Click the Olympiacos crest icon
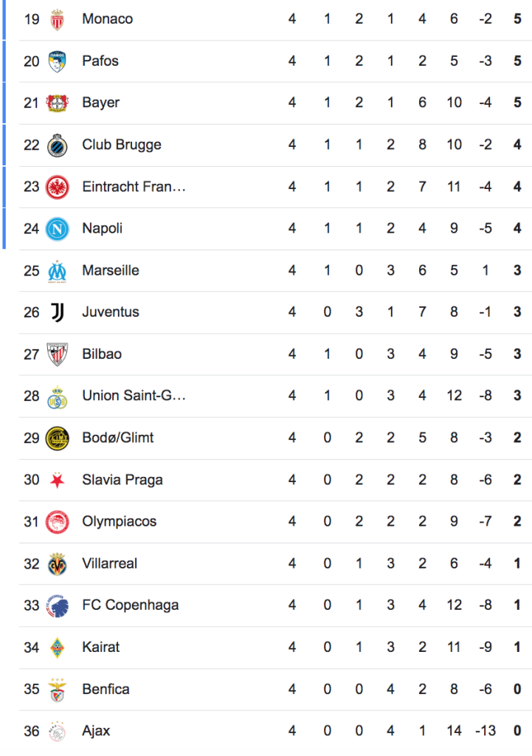The width and height of the screenshot is (532, 756). pyautogui.click(x=57, y=522)
